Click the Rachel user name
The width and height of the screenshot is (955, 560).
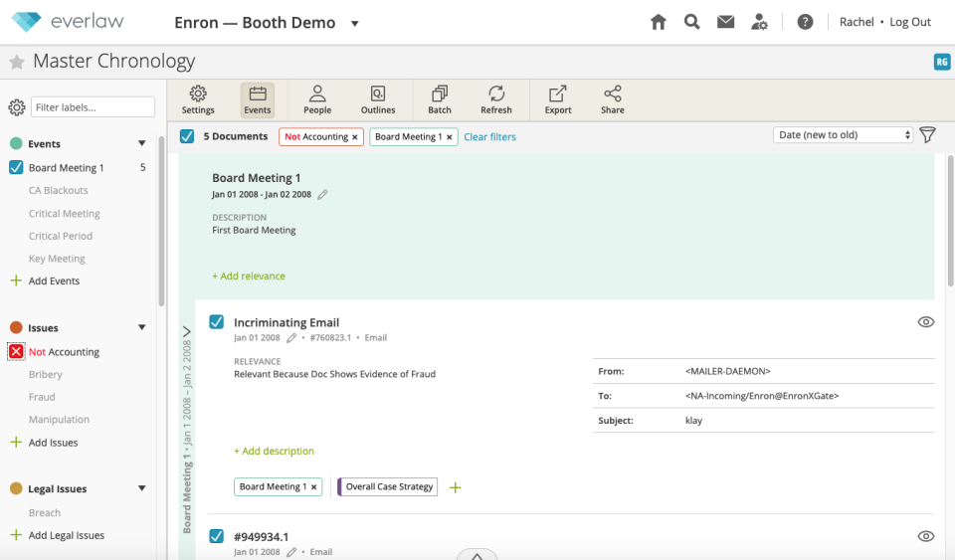click(x=857, y=23)
